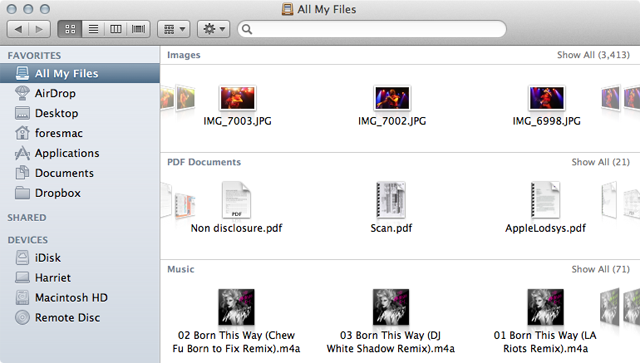Select the AppleLodsys.pdf file icon

[x=545, y=200]
